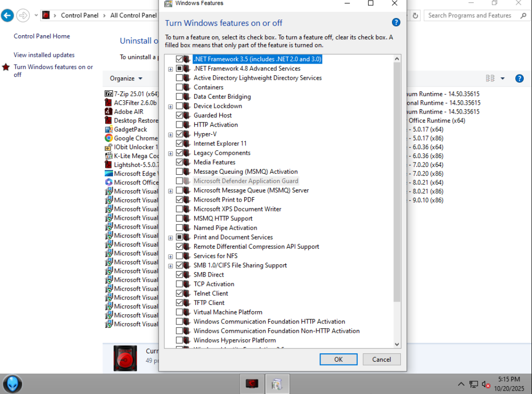
Task: Click the Google Chrome program icon
Action: pos(109,138)
